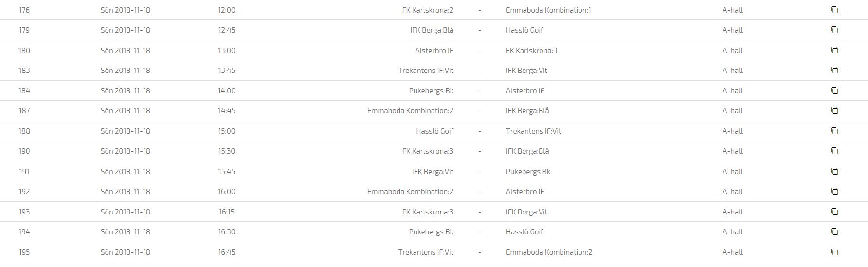
Task: Select match number 188 row
Action: [x=434, y=131]
